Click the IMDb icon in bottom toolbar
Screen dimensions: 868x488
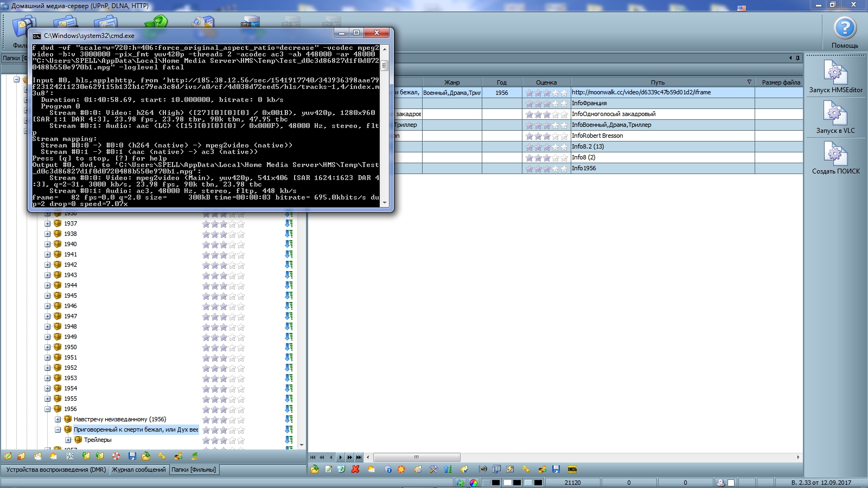click(x=572, y=469)
